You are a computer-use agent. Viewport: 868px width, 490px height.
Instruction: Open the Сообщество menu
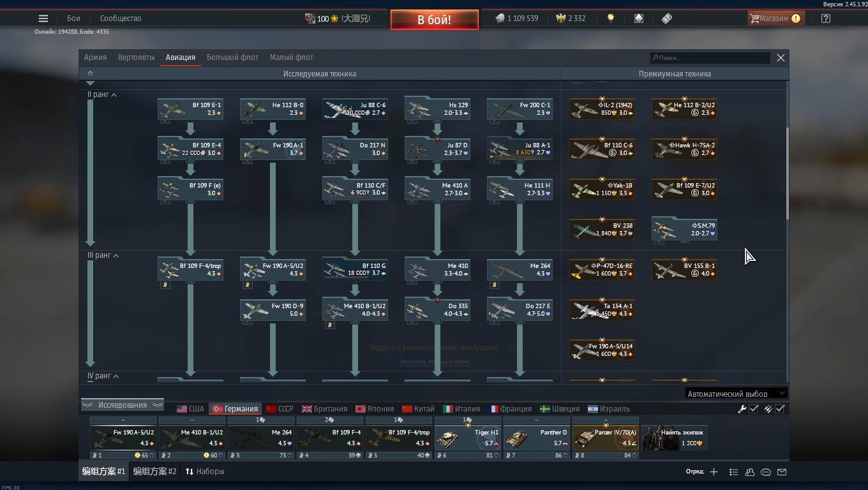(x=121, y=19)
